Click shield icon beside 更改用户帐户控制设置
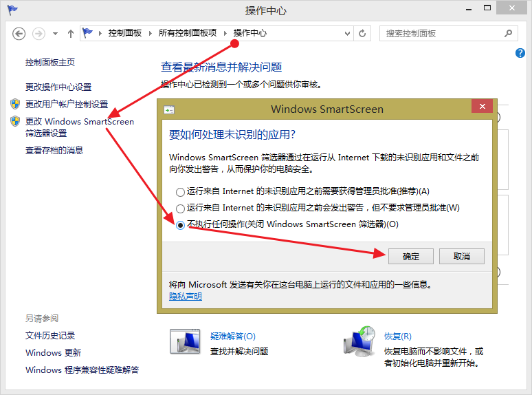The image size is (532, 395). 15,104
